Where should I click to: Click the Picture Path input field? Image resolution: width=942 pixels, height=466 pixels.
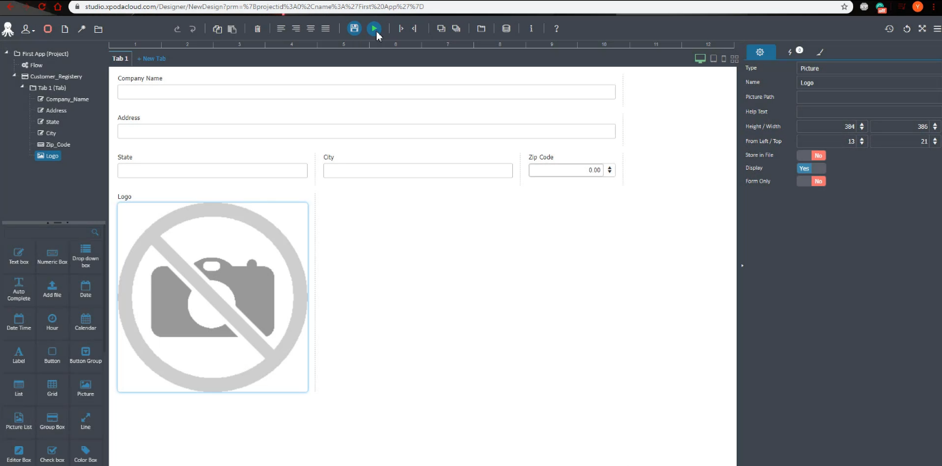pyautogui.click(x=869, y=97)
